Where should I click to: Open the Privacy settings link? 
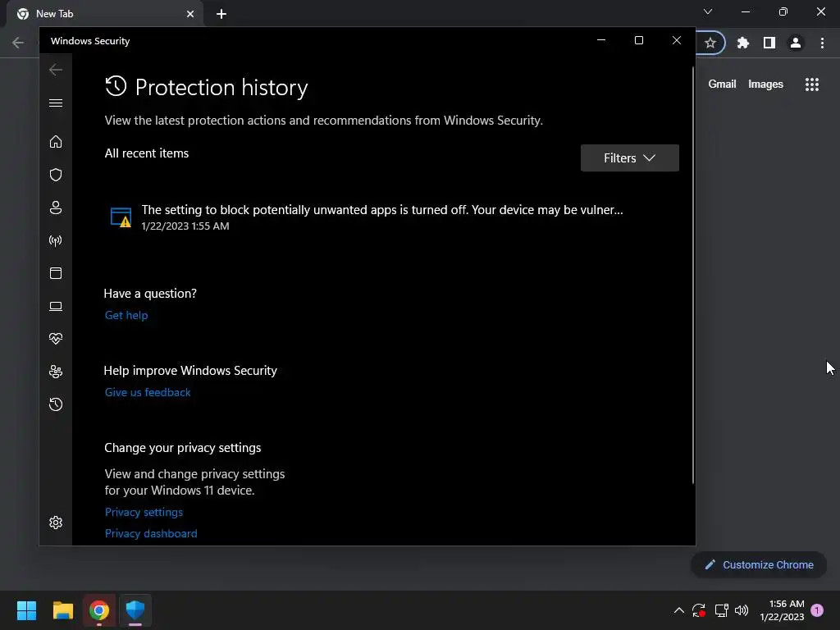pos(144,512)
